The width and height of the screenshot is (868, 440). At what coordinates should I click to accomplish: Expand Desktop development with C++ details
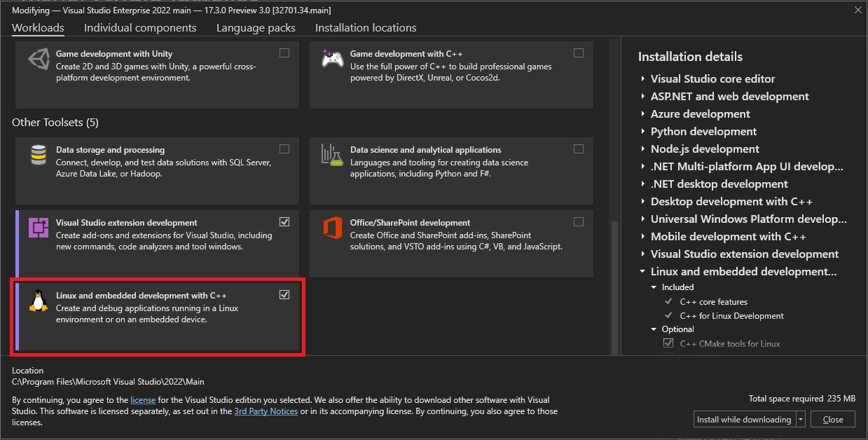pos(644,201)
